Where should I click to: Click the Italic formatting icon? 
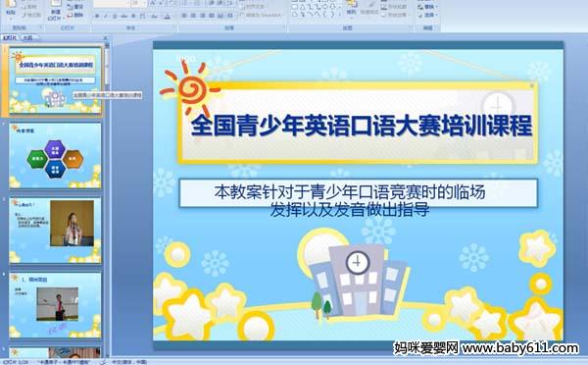[x=106, y=16]
